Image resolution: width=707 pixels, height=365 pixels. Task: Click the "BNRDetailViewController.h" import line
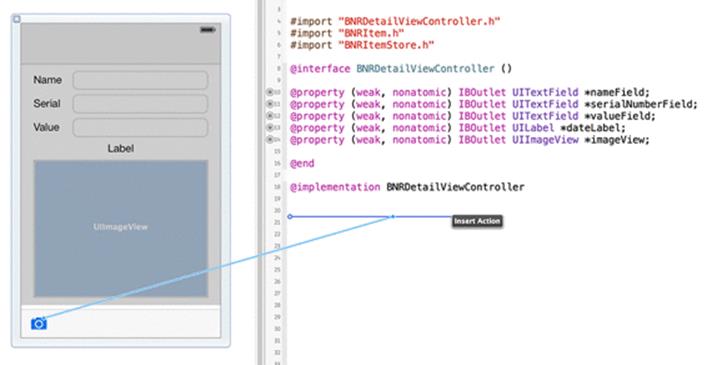coord(395,21)
